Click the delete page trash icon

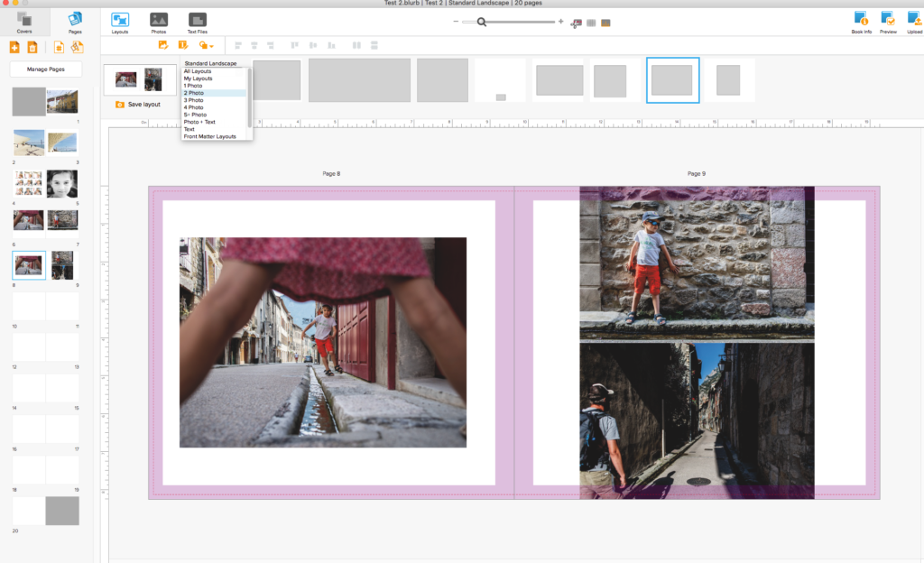(x=32, y=47)
